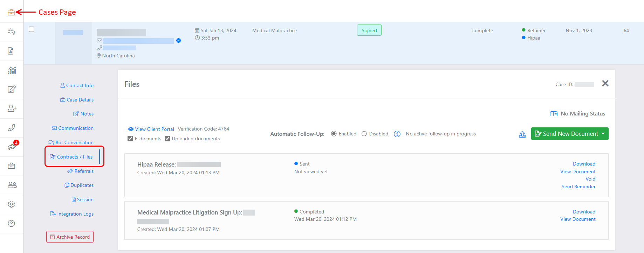Click the upload document icon

click(522, 134)
